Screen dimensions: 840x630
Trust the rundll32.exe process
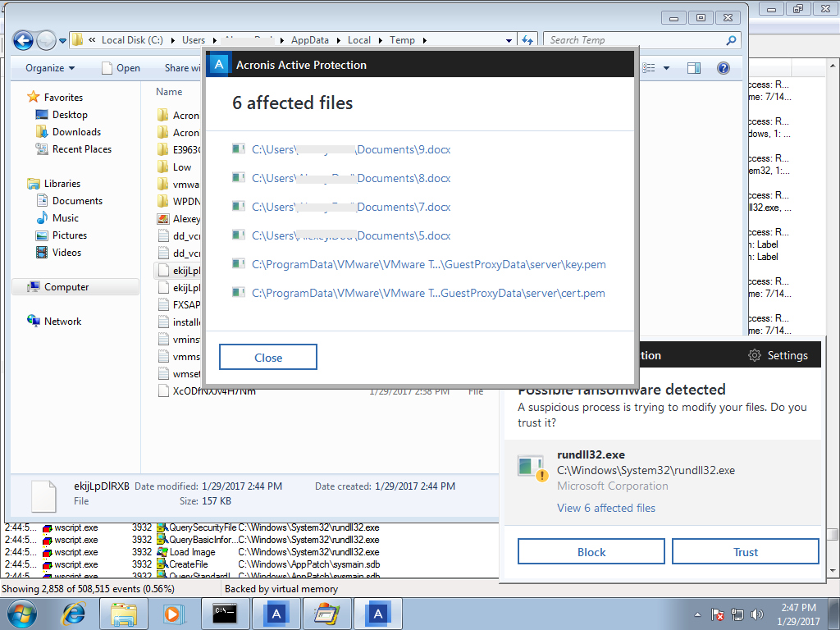pyautogui.click(x=745, y=552)
